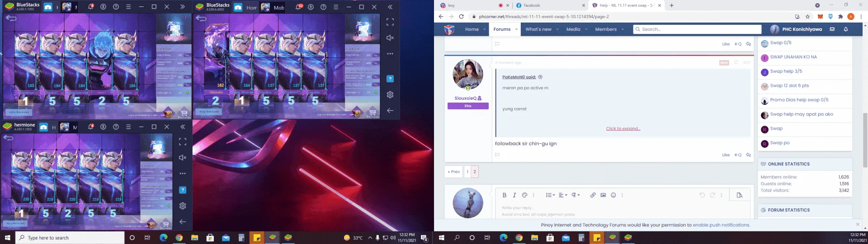
Task: Click Like on SiouxsieQ's post
Action: coord(726,155)
